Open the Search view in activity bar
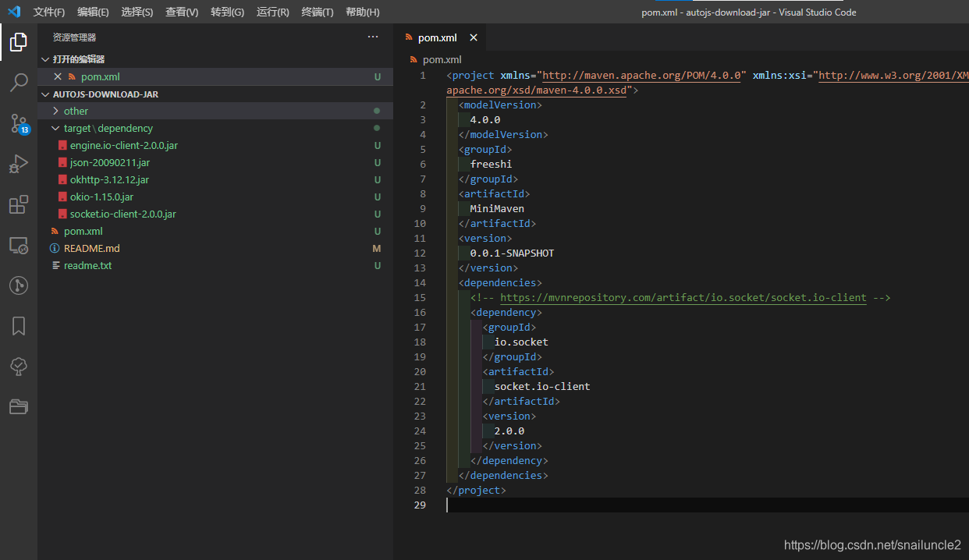This screenshot has height=560, width=969. coord(19,82)
